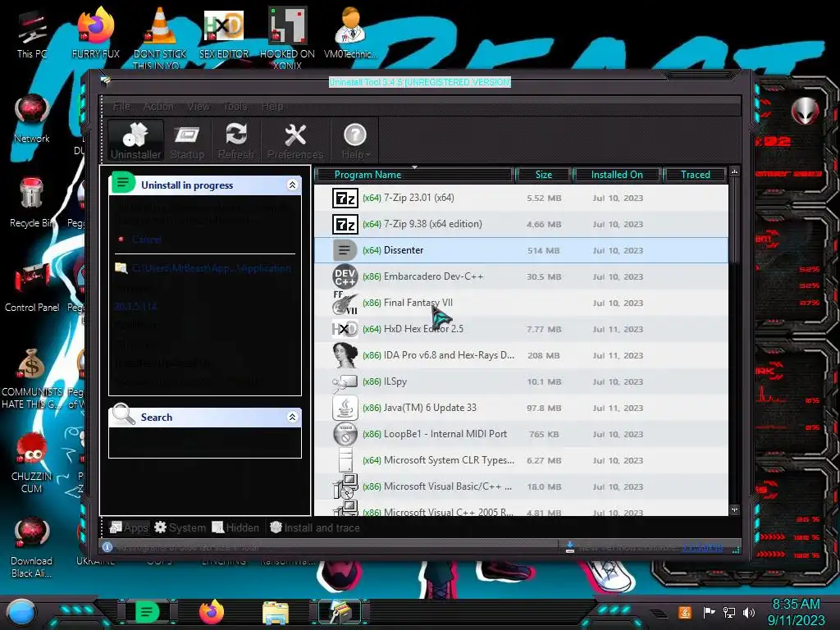
Task: Select the Microsoft Visual Basic/C++ icon
Action: (x=345, y=486)
